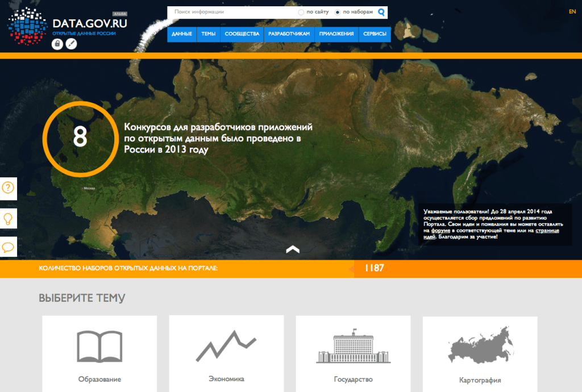Open the speech bubble feedback side button
This screenshot has height=392, width=582.
[x=8, y=247]
